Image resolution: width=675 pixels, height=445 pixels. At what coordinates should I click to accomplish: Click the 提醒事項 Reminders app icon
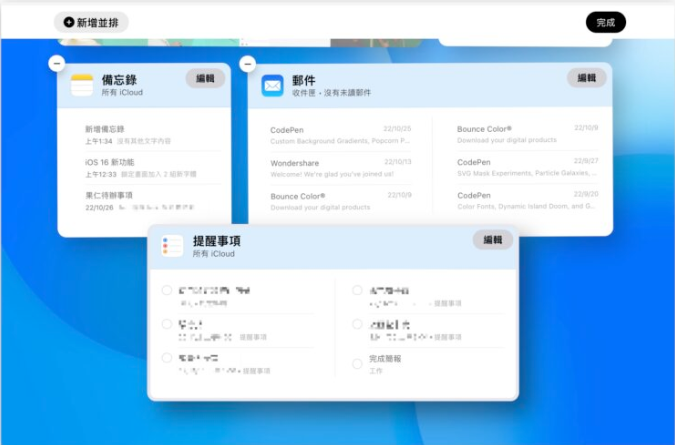click(x=172, y=246)
